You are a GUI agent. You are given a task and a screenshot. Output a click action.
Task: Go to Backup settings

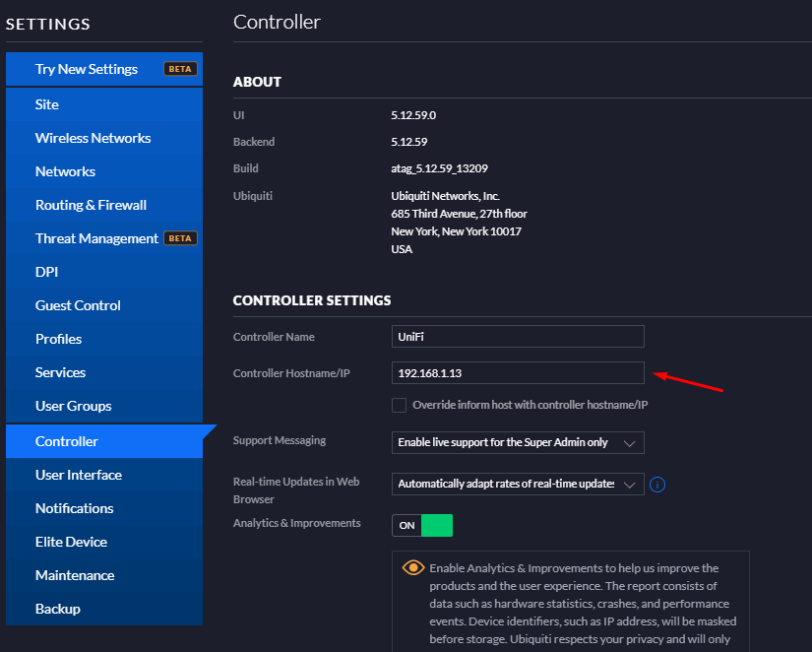tap(104, 609)
